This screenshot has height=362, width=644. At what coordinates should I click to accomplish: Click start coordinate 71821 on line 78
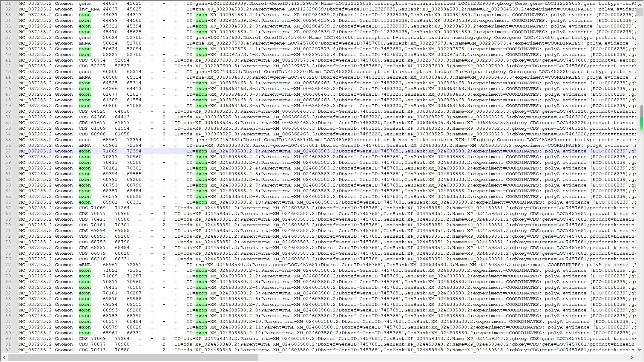coord(110,270)
